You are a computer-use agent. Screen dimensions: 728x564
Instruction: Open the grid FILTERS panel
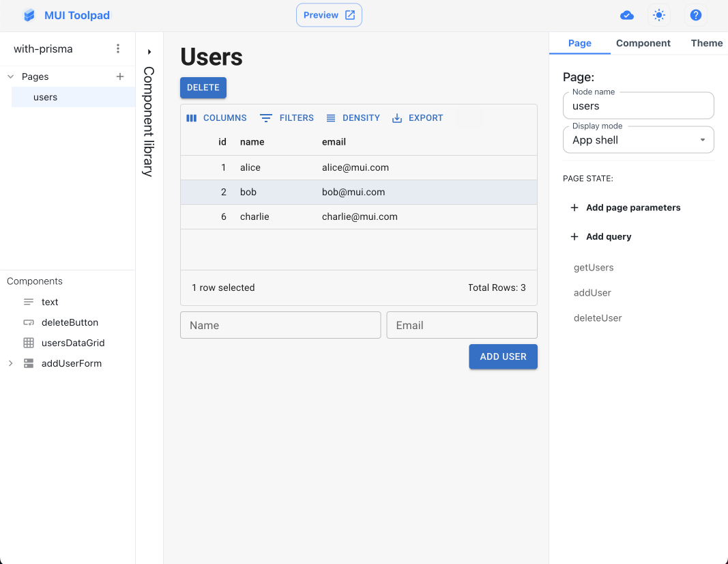287,118
